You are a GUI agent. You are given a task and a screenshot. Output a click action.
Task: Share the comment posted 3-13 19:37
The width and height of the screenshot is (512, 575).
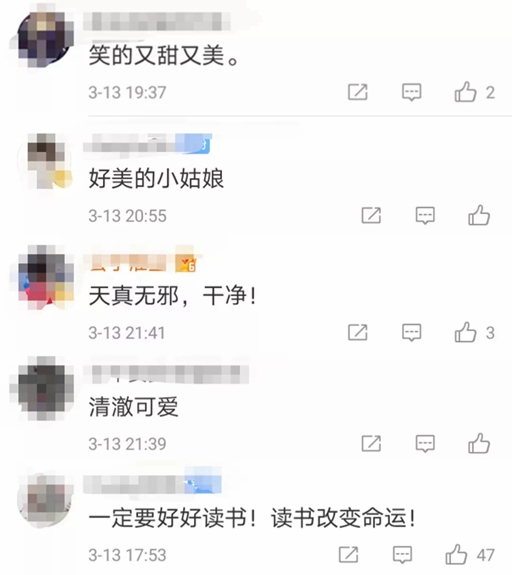(358, 92)
